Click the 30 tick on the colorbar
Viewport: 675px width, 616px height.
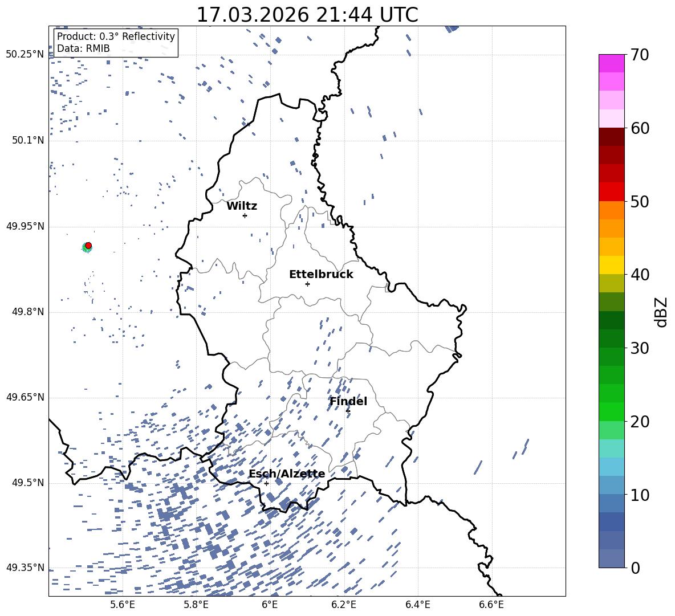[x=639, y=348]
